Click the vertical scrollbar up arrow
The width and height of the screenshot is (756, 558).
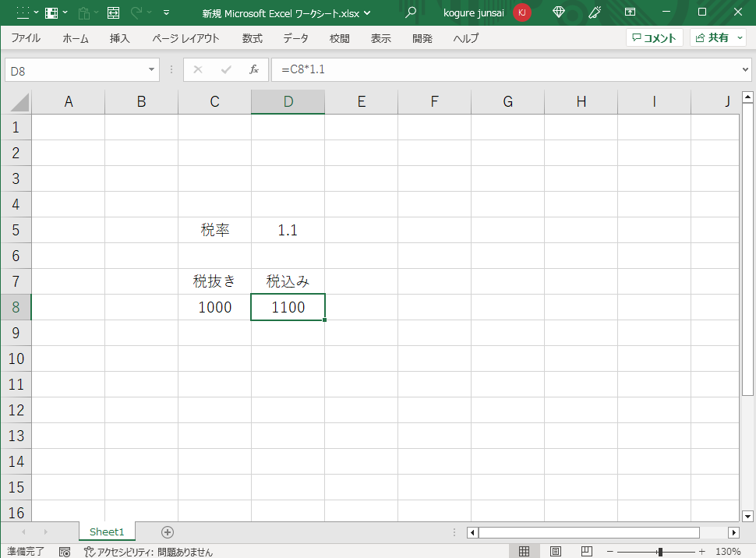[747, 97]
